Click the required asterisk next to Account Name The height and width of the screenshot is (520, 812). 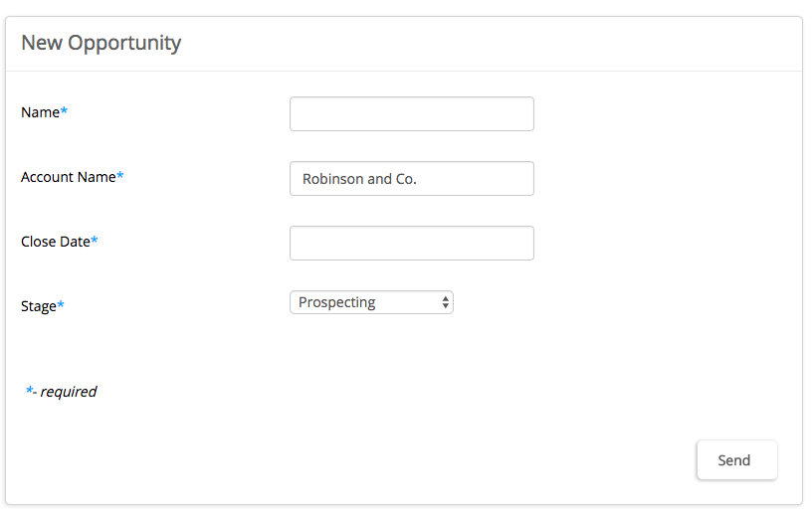120,176
